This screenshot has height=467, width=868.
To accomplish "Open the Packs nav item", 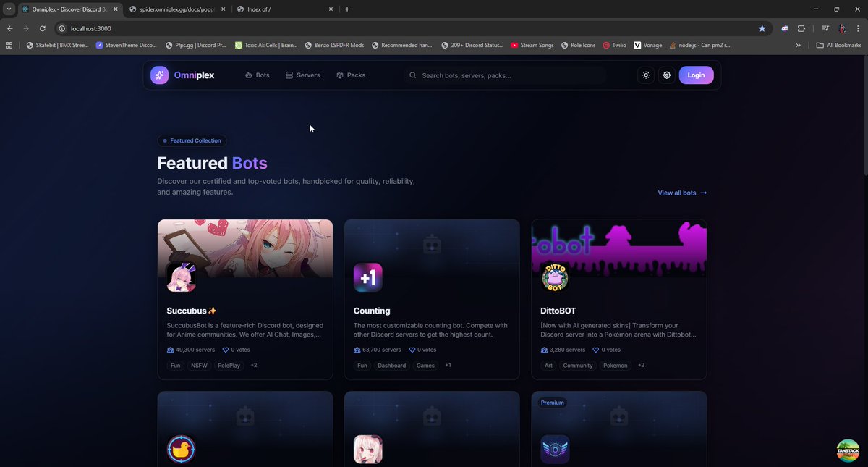I will click(351, 75).
